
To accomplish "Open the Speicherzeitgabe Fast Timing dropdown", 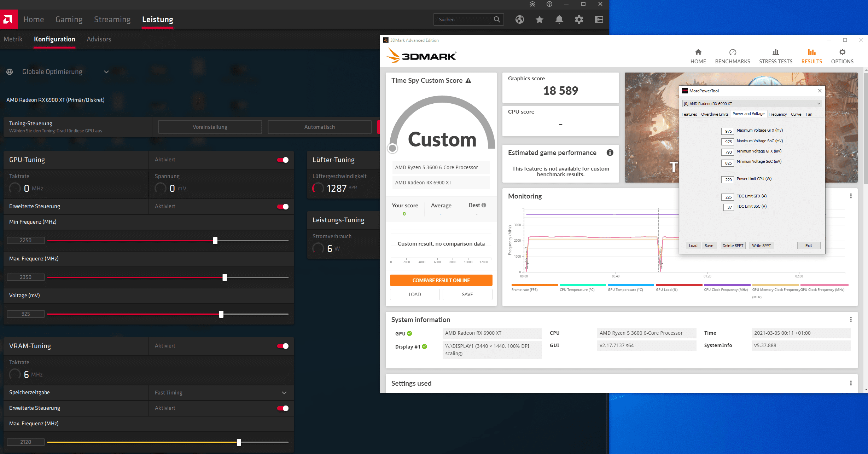I will pos(284,393).
